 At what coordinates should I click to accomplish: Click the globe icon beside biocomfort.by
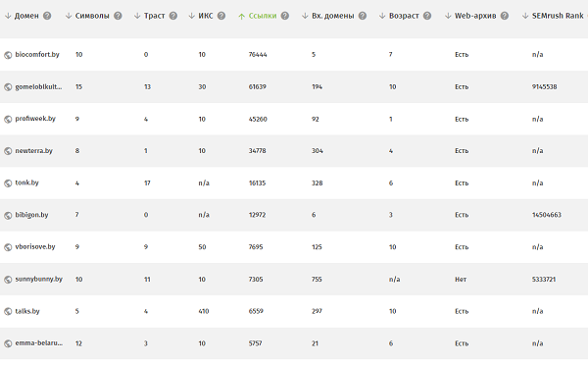click(8, 55)
